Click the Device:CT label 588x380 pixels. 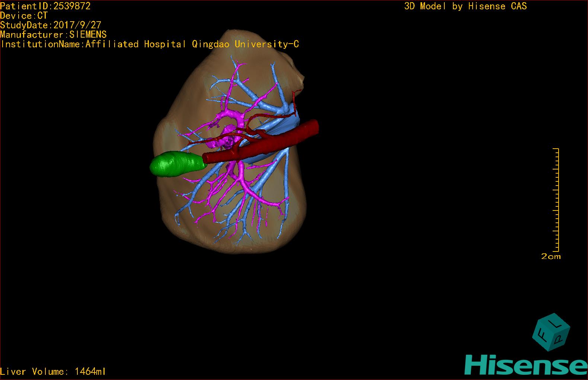pos(24,16)
